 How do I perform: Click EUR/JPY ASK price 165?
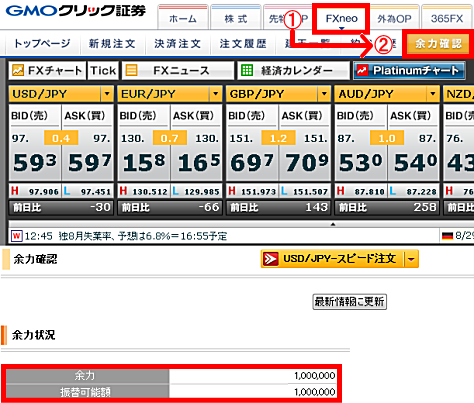click(x=199, y=163)
